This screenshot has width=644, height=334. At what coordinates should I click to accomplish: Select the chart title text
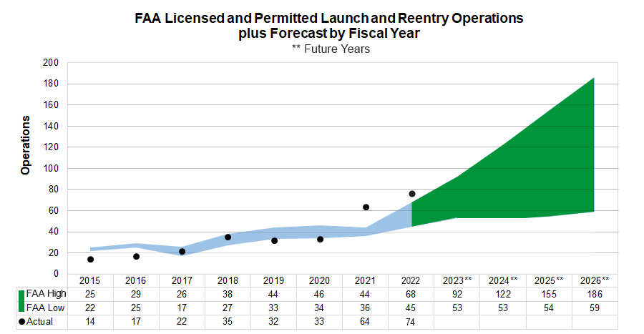[x=329, y=26]
